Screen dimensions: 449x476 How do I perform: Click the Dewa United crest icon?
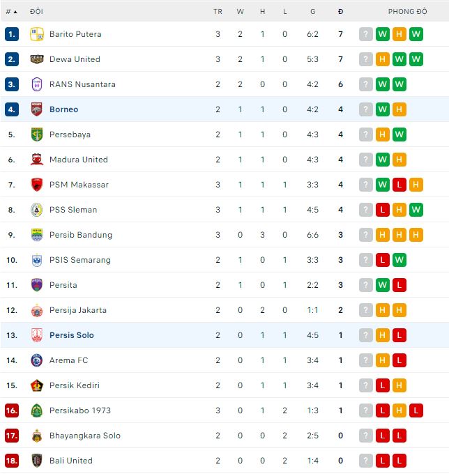point(37,59)
